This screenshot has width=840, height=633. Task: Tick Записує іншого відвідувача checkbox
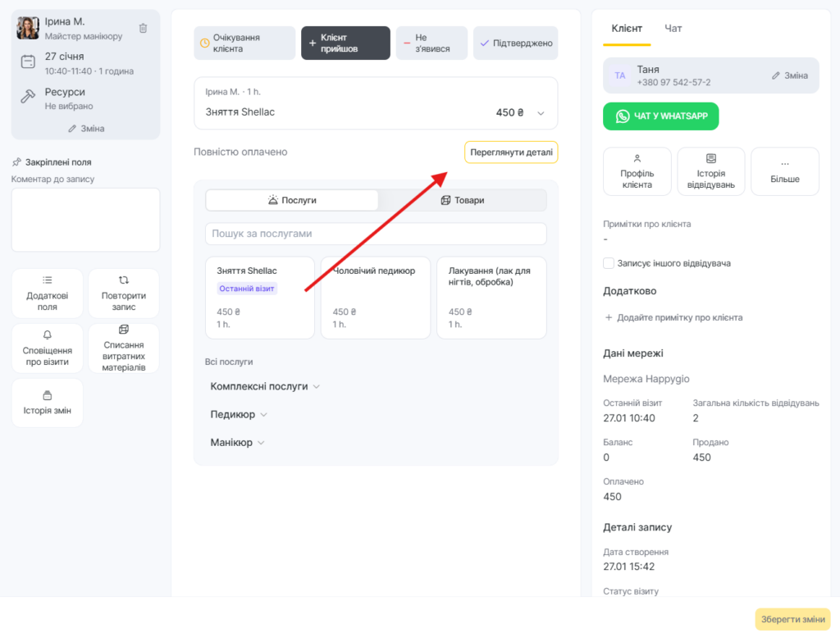tap(609, 263)
